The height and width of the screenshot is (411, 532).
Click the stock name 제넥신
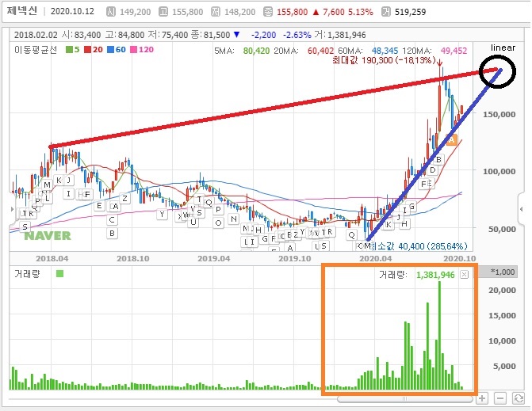pyautogui.click(x=22, y=11)
